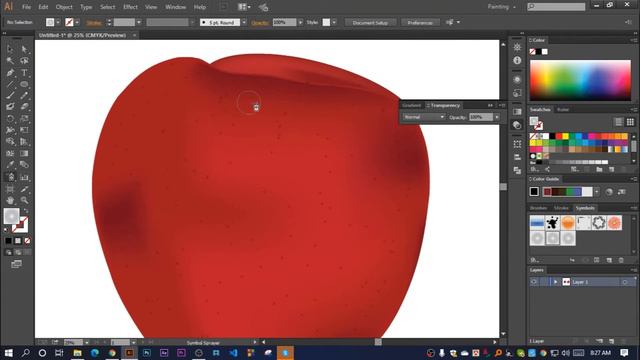Select the Column Graph tool
640x360 pixels.
24,177
